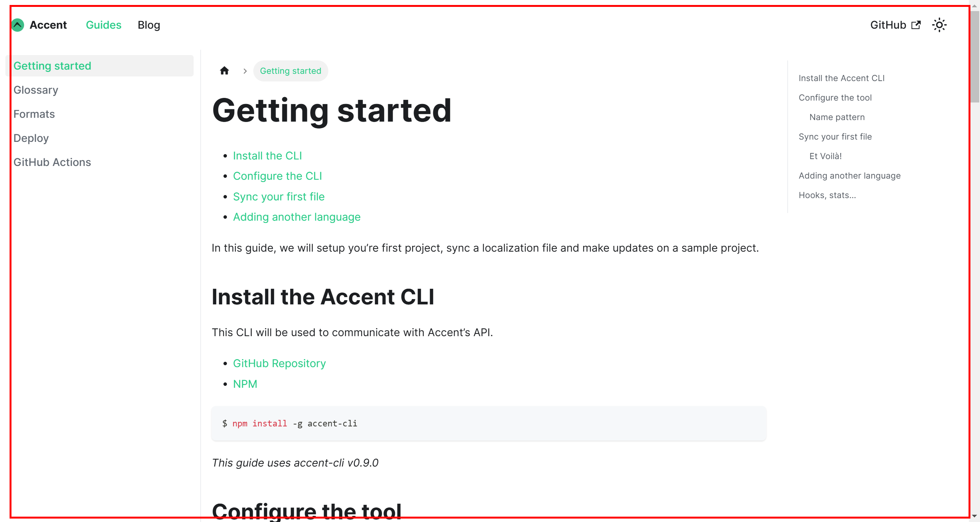Click the Configure the CLI link
Image resolution: width=980 pixels, height=522 pixels.
coord(277,176)
